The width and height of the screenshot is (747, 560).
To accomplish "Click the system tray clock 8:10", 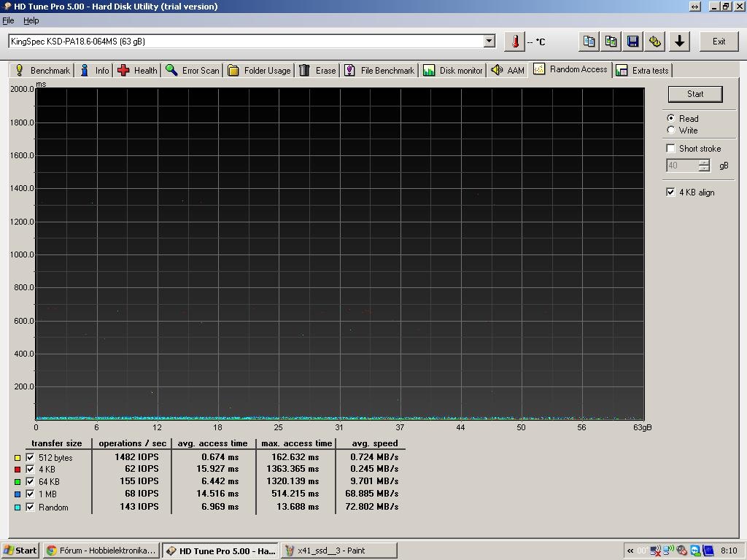I will pyautogui.click(x=729, y=551).
